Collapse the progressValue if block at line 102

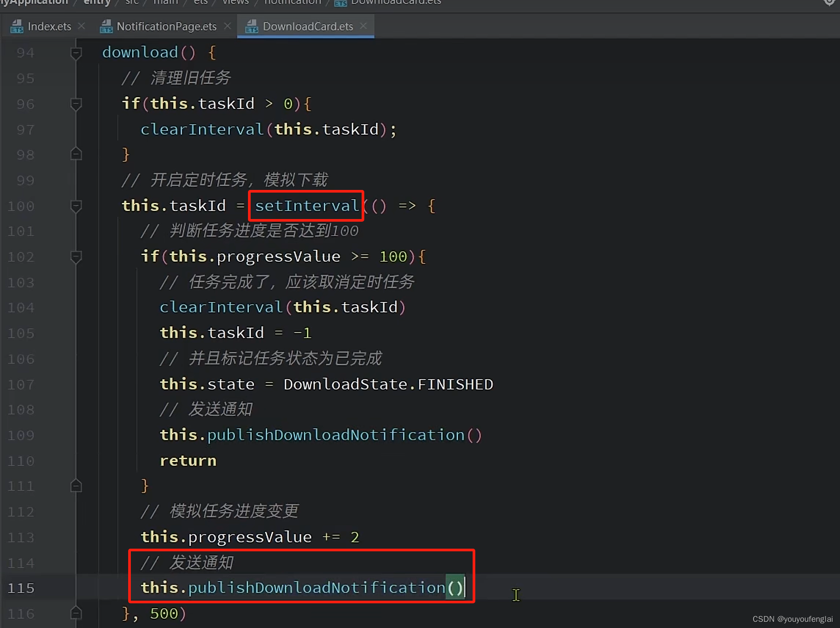pyautogui.click(x=76, y=257)
